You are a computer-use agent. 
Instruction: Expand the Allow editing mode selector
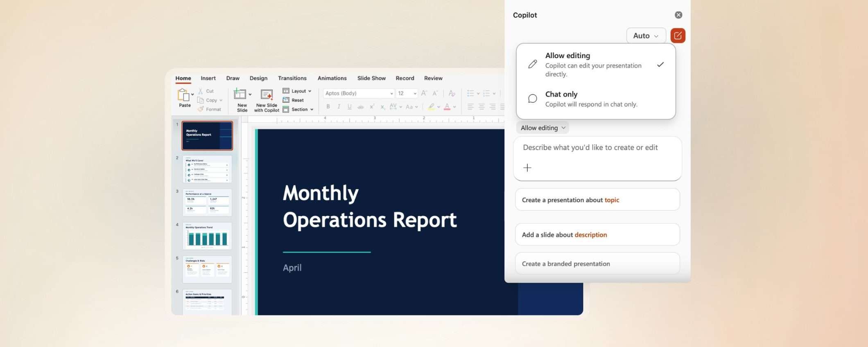[542, 128]
